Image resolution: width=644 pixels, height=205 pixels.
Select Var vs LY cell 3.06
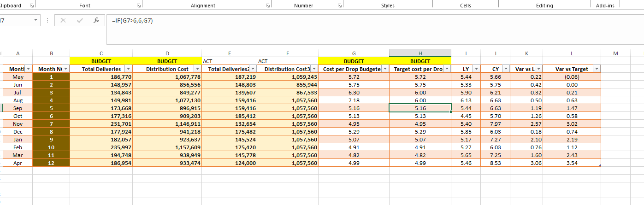click(x=526, y=163)
